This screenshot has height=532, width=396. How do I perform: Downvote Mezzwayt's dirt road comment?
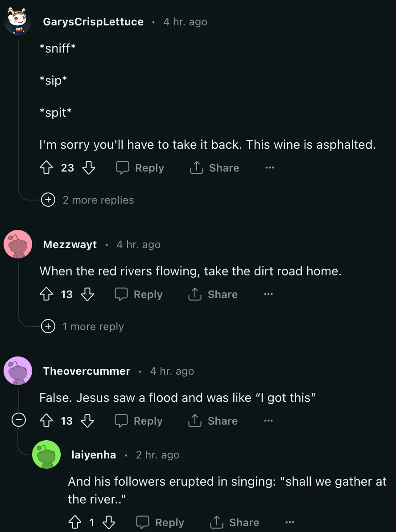tap(87, 294)
